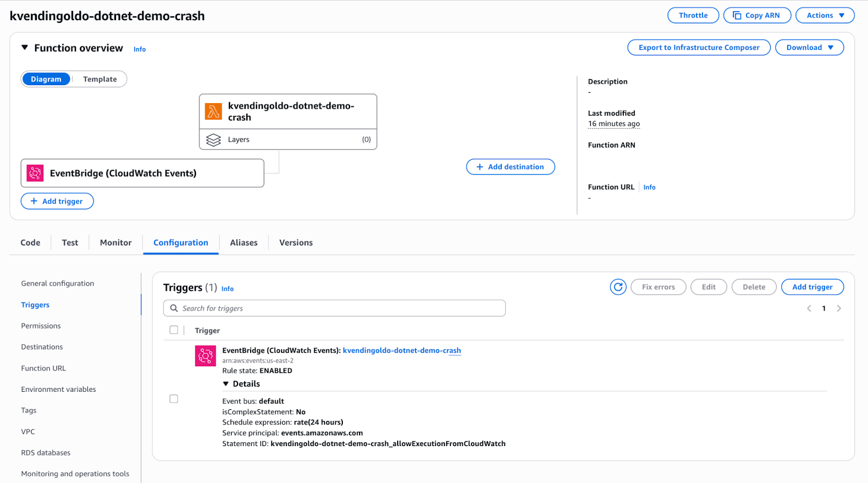Image resolution: width=868 pixels, height=483 pixels.
Task: Go to next triggers page arrow
Action: pyautogui.click(x=839, y=308)
